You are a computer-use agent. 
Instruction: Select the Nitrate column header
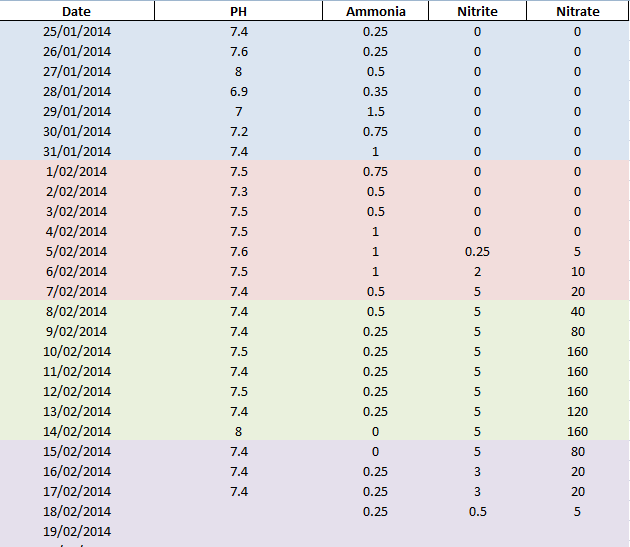coord(578,11)
